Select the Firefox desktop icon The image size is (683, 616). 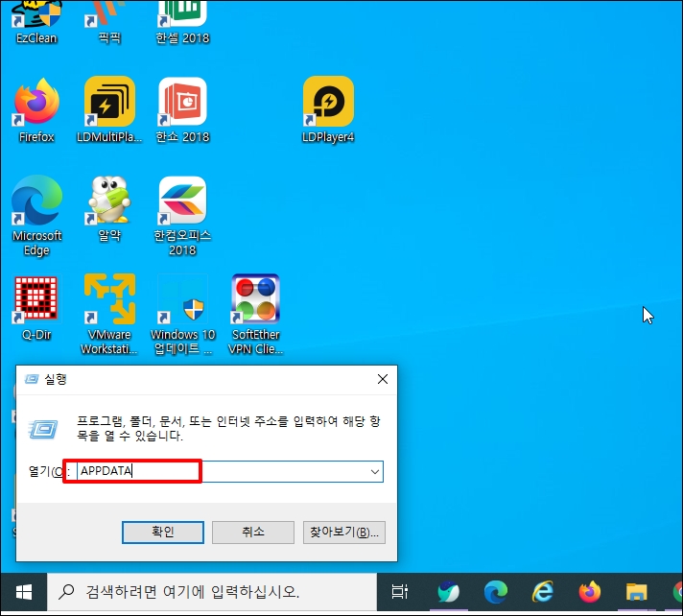[x=36, y=109]
